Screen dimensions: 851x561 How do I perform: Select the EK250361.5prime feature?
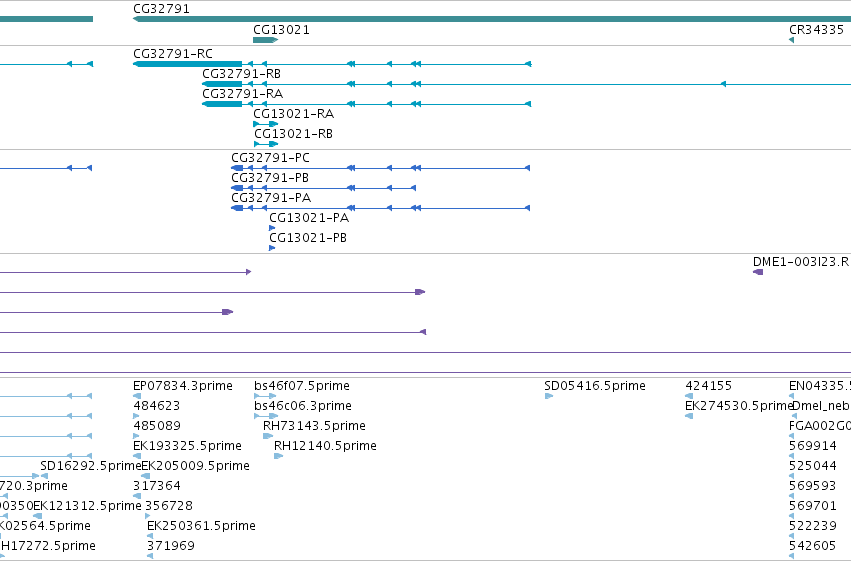pyautogui.click(x=201, y=526)
